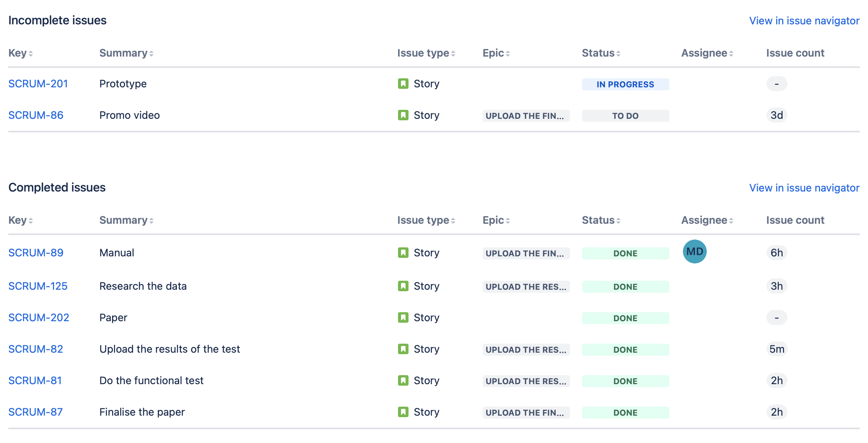Open SCRUM-201 issue link
Image resolution: width=868 pixels, height=443 pixels.
click(x=38, y=84)
